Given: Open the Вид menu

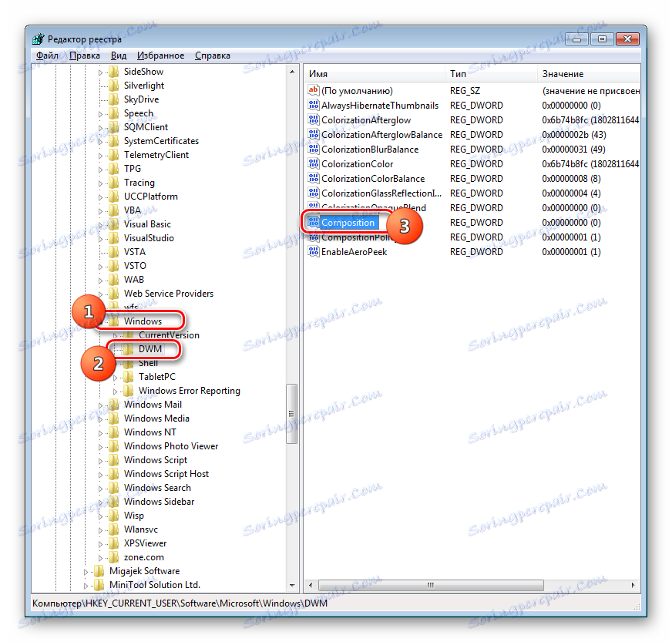Looking at the screenshot, I should pyautogui.click(x=118, y=55).
